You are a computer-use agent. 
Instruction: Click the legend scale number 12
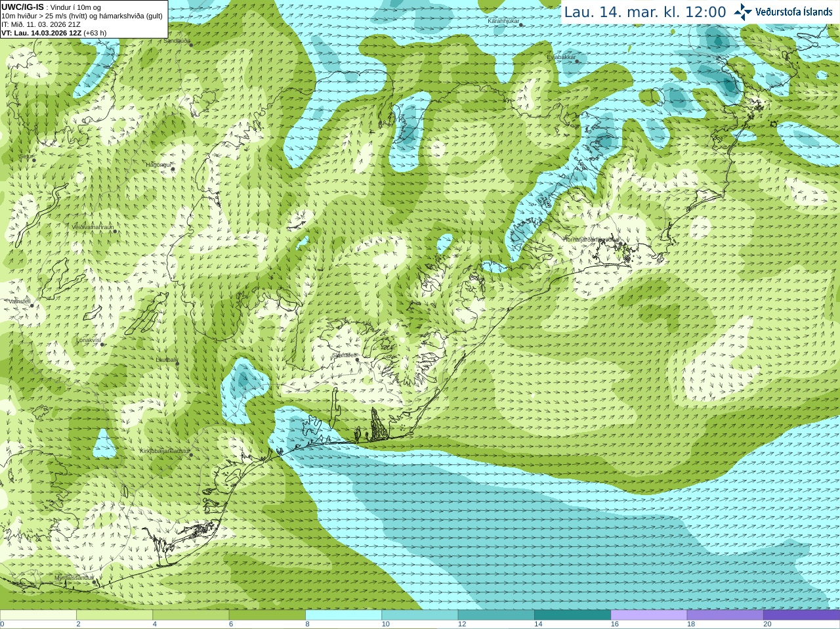462,624
